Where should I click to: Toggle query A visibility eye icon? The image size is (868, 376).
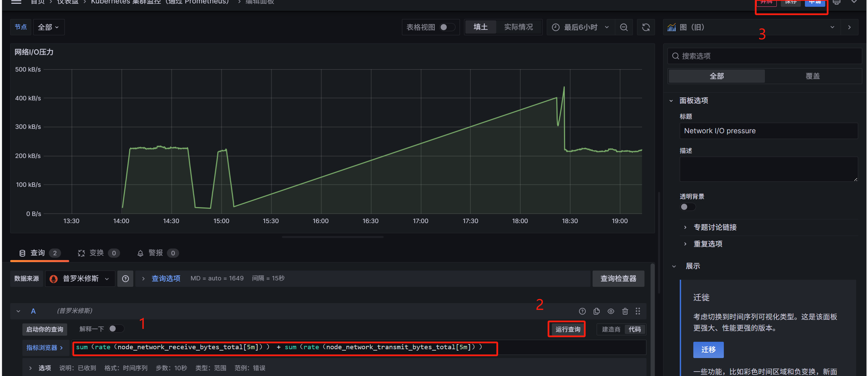(x=611, y=311)
